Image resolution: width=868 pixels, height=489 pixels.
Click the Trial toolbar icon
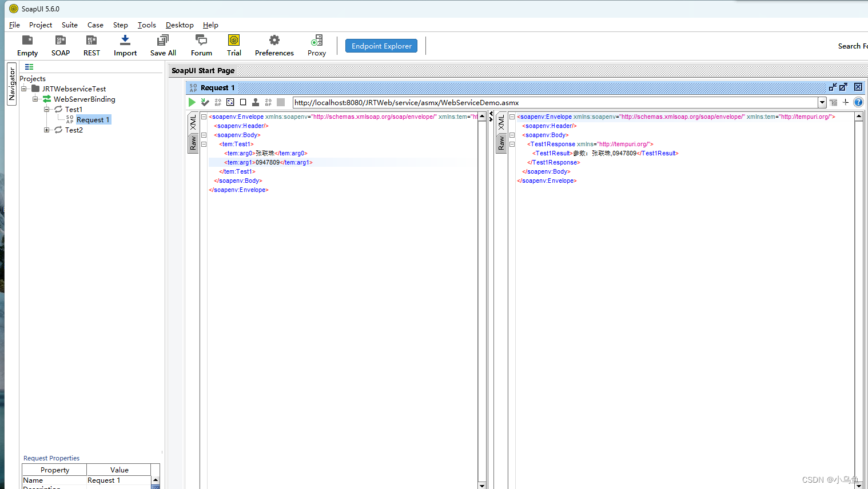(x=234, y=45)
